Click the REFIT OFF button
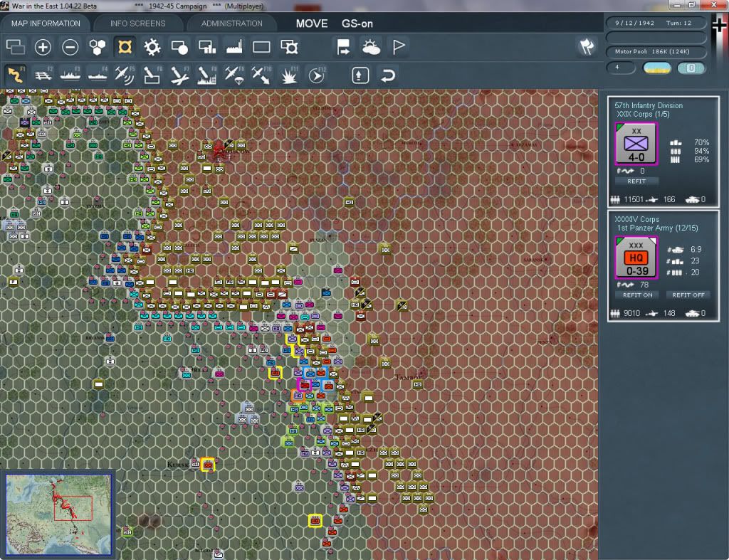 point(688,295)
